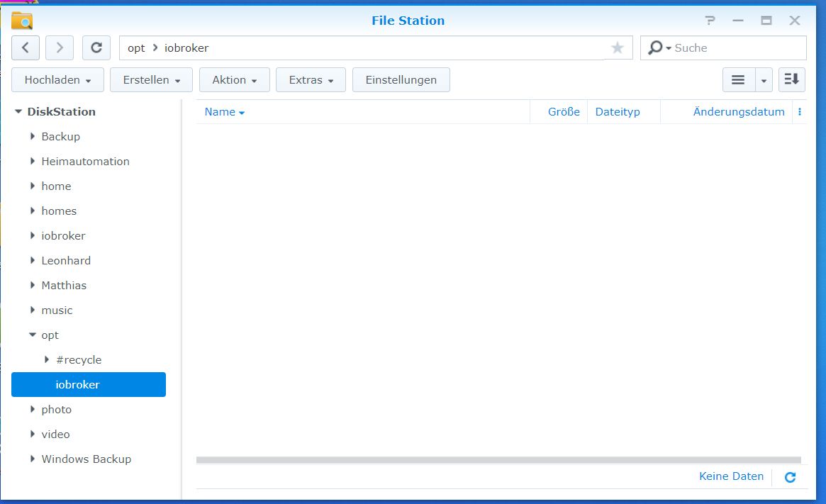Sort by the Name column header
This screenshot has height=504, width=826.
coord(220,112)
